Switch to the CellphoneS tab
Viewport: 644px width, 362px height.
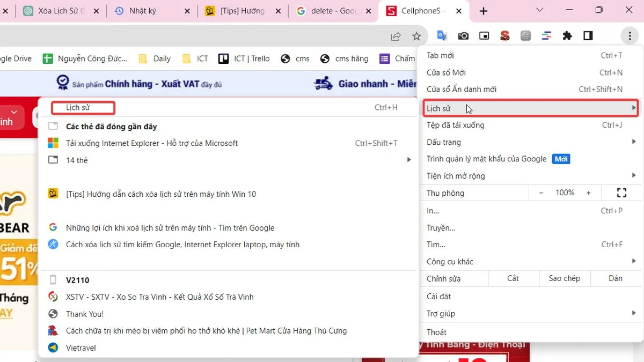tap(421, 10)
